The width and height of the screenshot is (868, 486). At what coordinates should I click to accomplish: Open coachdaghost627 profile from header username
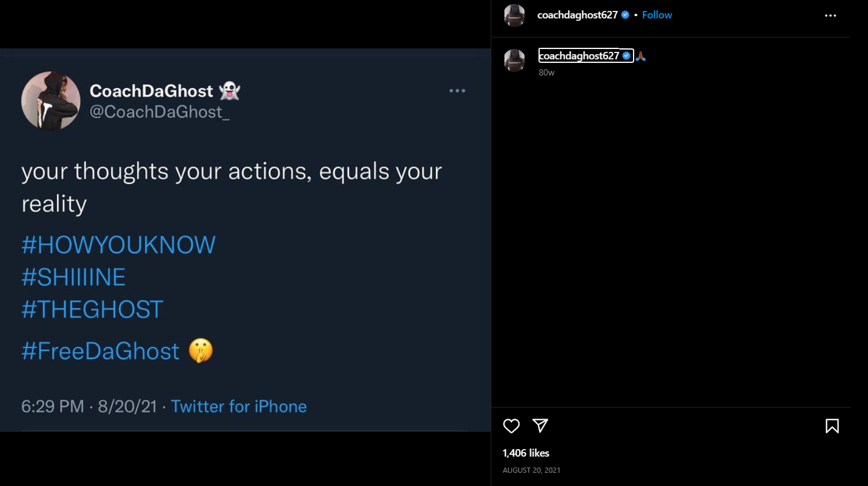coord(577,15)
